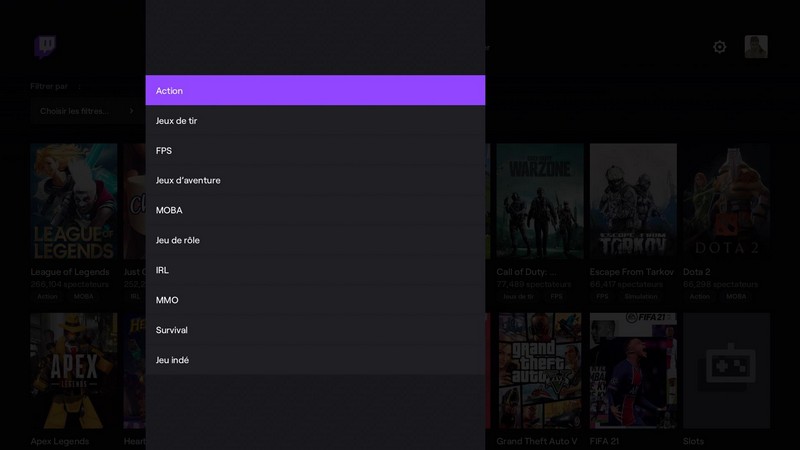Open the FIFA 21 cover
The height and width of the screenshot is (450, 800).
tap(633, 370)
